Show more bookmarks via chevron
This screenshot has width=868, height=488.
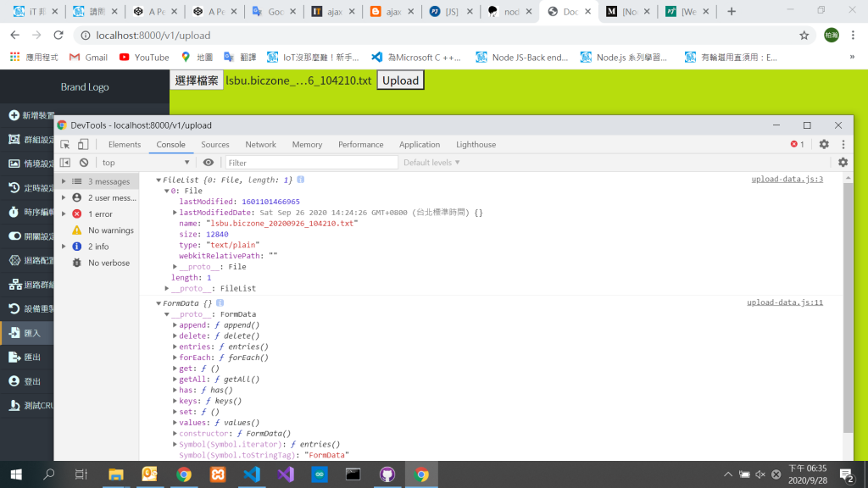852,57
